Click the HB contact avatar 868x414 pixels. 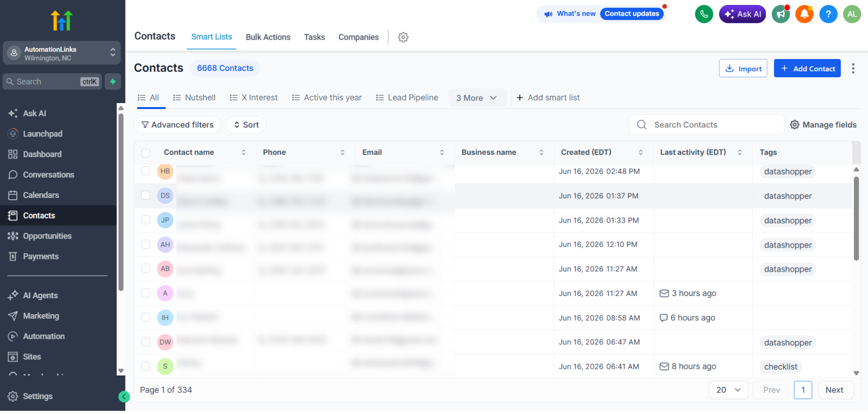pyautogui.click(x=165, y=171)
